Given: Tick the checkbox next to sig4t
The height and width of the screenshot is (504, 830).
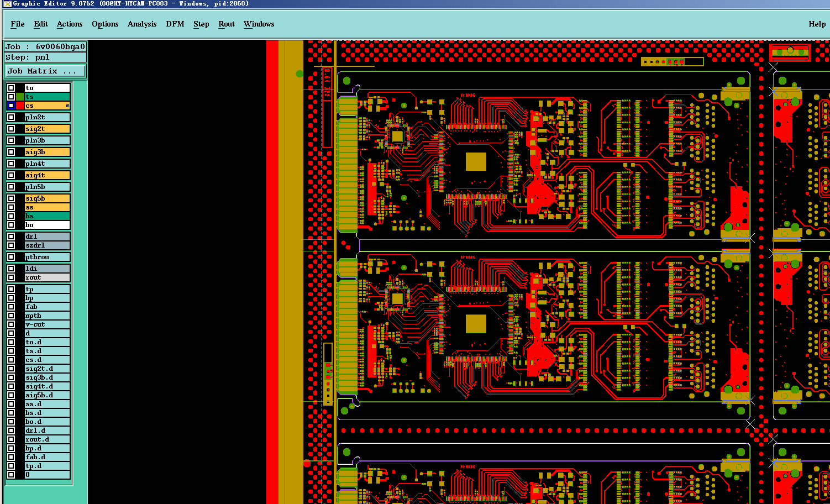Looking at the screenshot, I should (11, 175).
